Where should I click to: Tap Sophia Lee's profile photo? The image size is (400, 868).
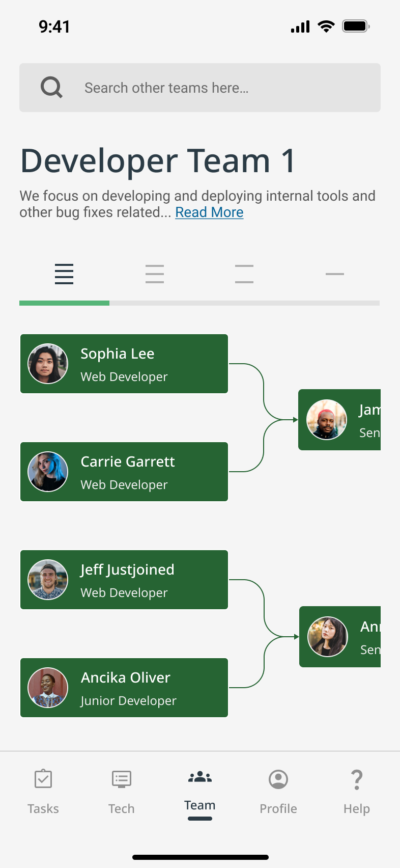point(48,364)
